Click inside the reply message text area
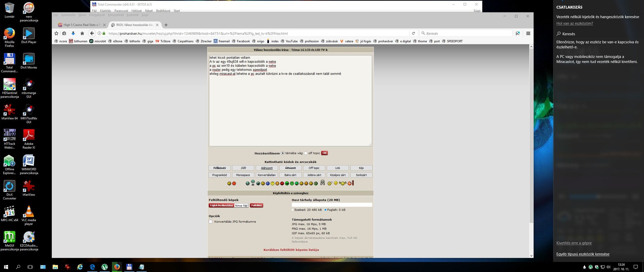 click(x=290, y=101)
